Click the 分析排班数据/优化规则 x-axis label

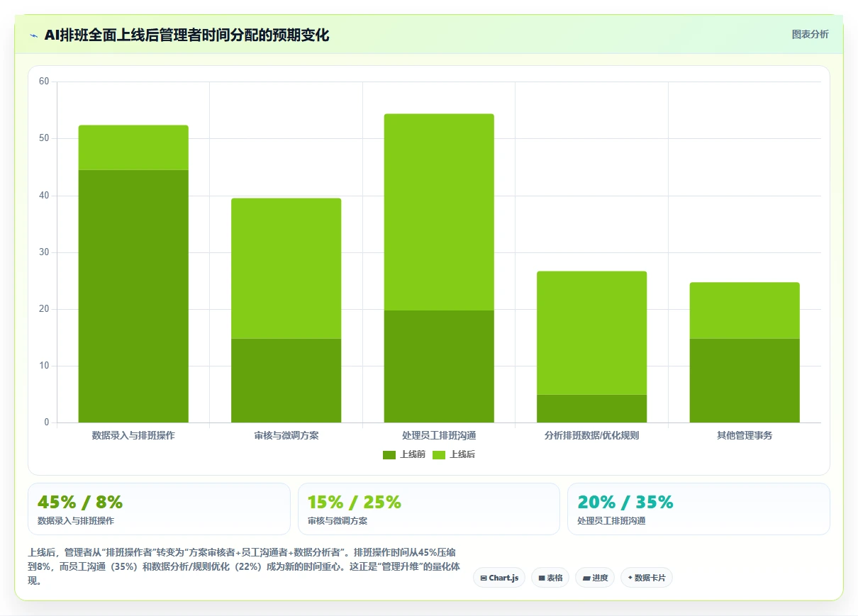pos(591,435)
